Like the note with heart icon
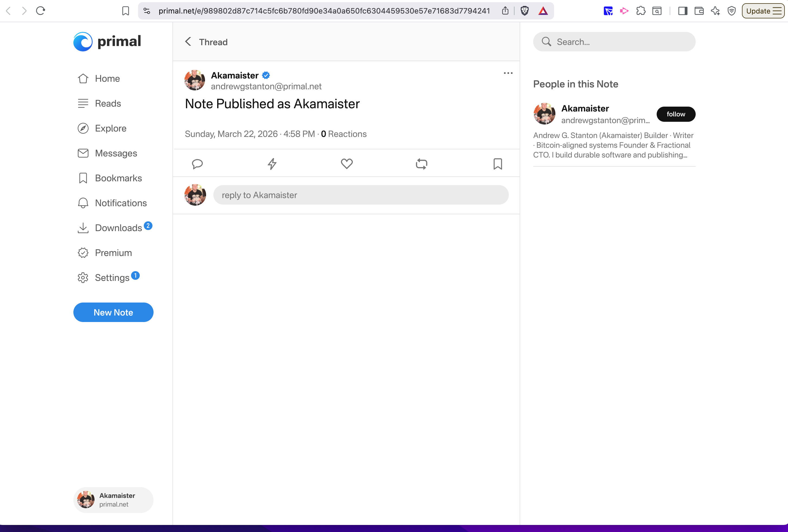This screenshot has width=788, height=532. [x=347, y=164]
